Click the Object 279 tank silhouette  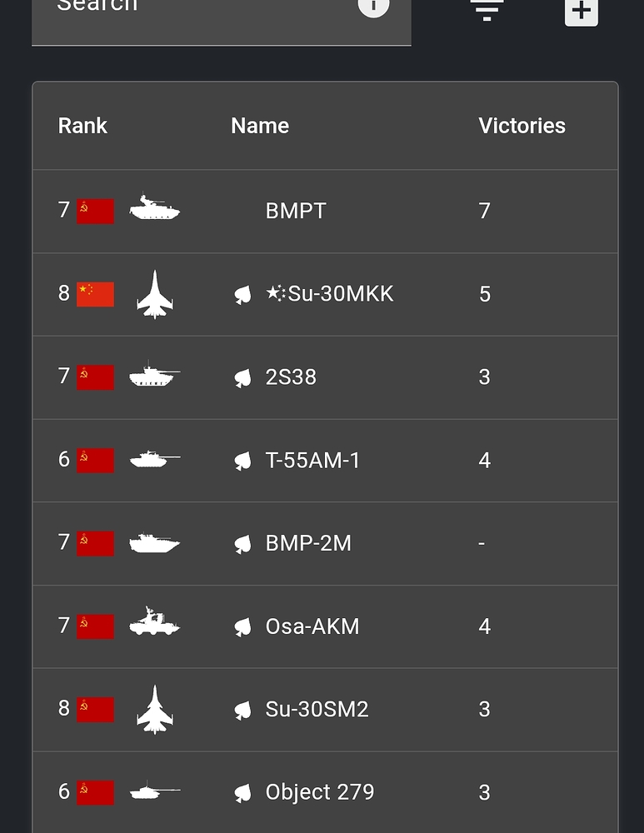(154, 791)
